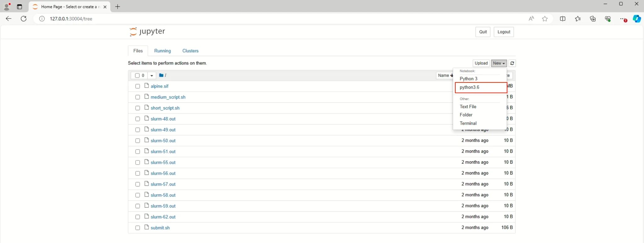Viewport: 644px width, 243px height.
Task: Select the submit.sh checkbox
Action: [x=137, y=228]
